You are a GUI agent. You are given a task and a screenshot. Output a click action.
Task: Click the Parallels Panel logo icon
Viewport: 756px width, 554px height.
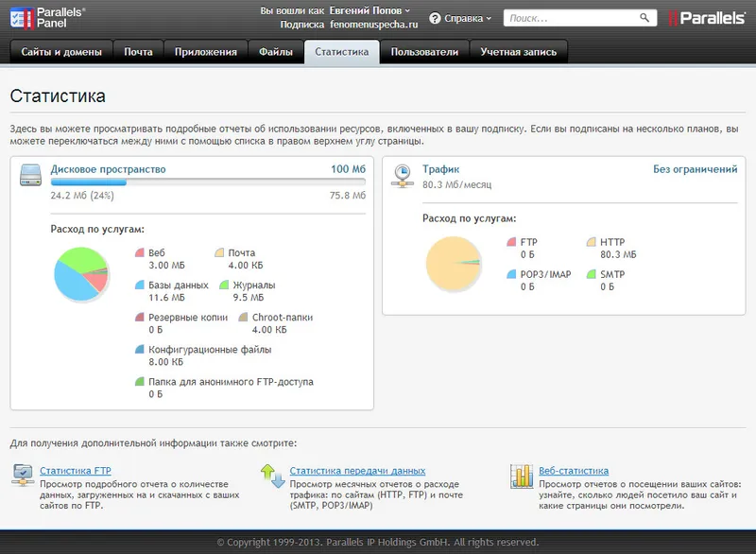click(22, 18)
